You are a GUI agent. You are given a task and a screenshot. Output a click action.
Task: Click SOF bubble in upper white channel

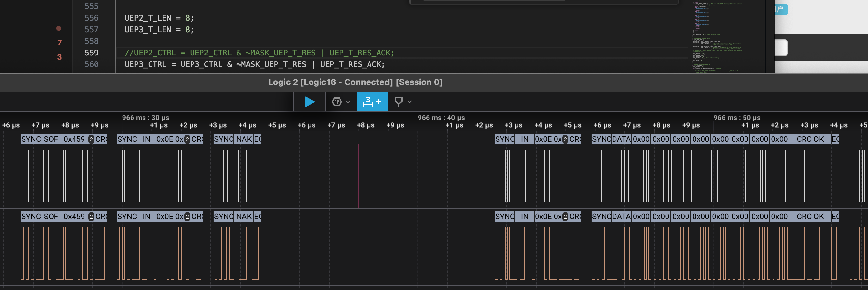(x=51, y=139)
